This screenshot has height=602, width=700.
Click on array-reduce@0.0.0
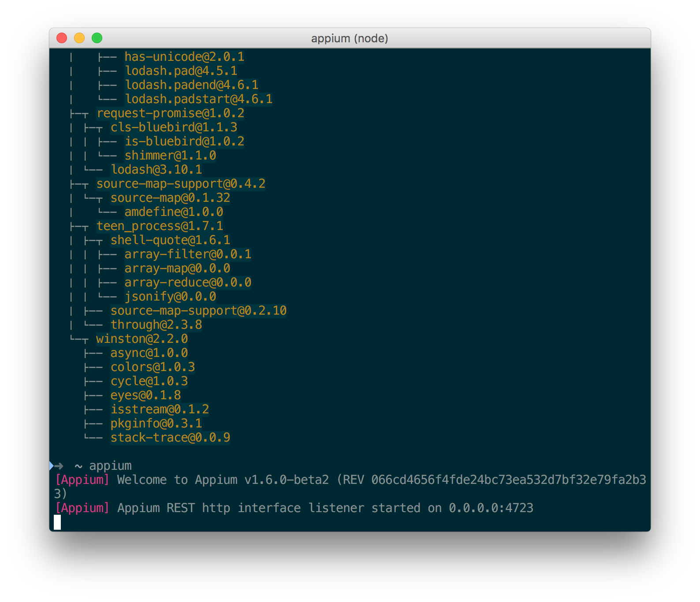pyautogui.click(x=188, y=282)
